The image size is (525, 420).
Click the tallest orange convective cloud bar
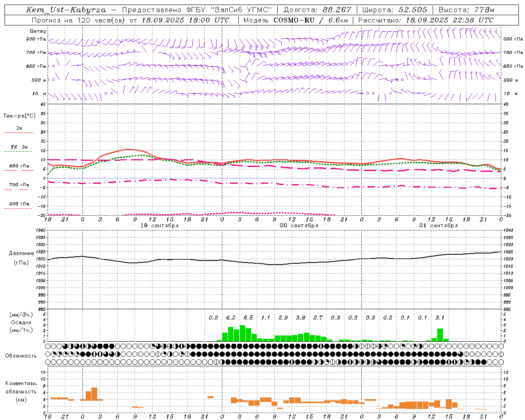(94, 394)
